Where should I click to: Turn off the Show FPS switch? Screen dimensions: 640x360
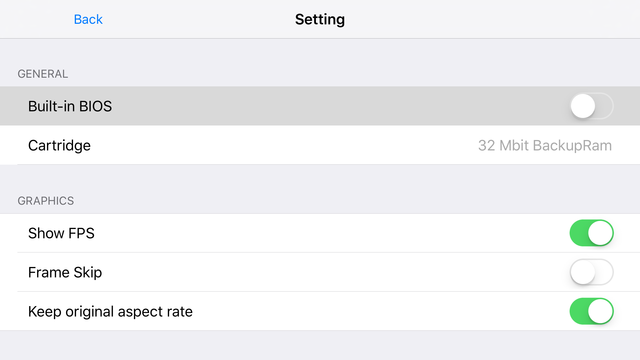pos(591,233)
